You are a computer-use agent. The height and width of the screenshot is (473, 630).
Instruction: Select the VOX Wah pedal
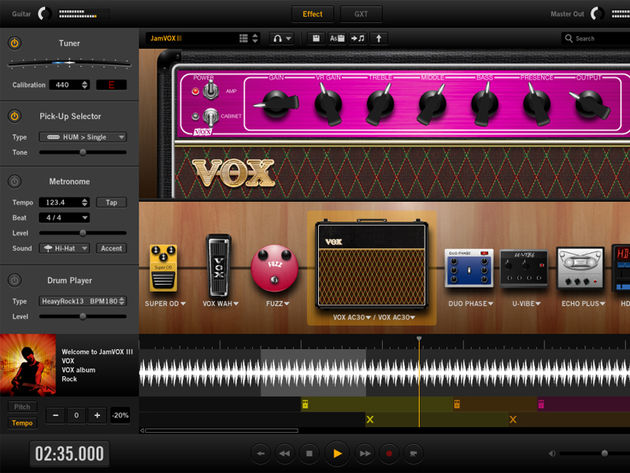click(219, 266)
